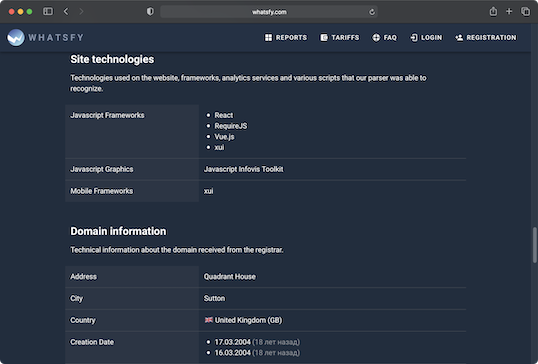The height and width of the screenshot is (364, 538).
Task: Open the Safari share menu
Action: [493, 11]
